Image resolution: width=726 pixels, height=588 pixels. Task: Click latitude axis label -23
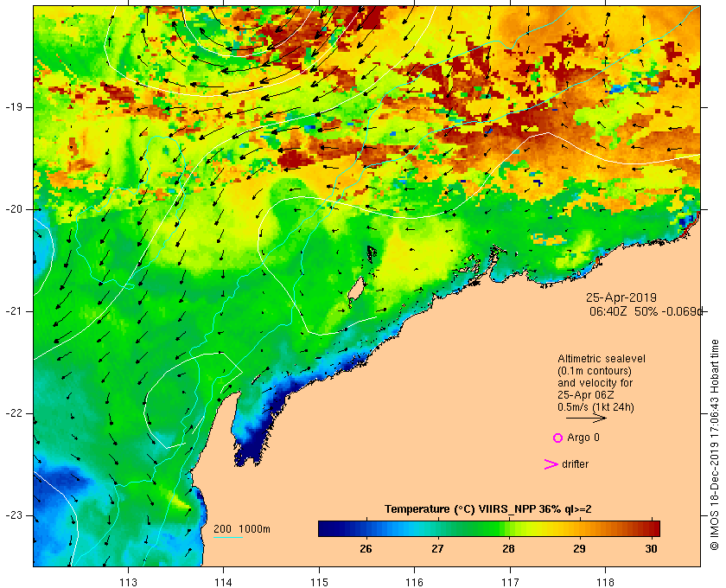pos(14,515)
